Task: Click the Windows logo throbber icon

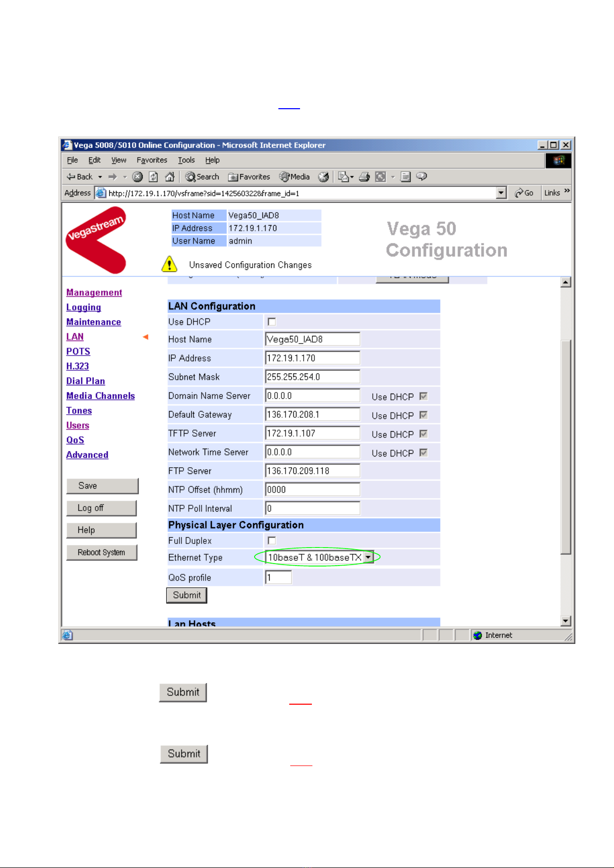Action: point(559,160)
